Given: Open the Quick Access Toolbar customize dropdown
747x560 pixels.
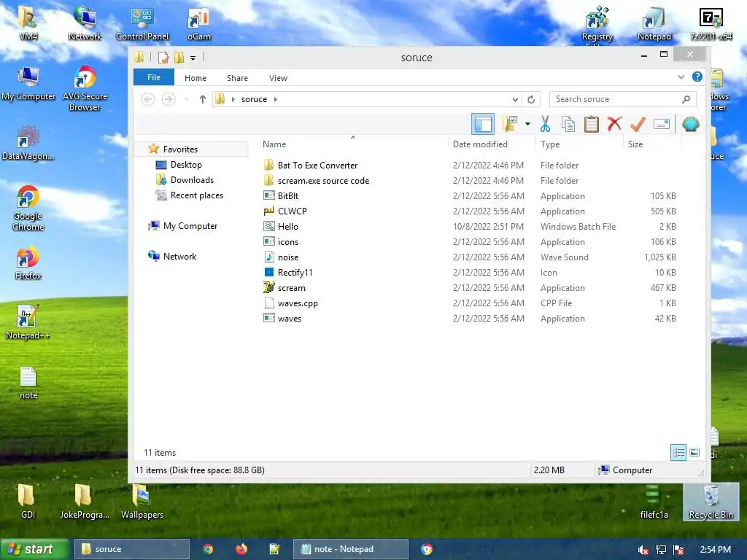Looking at the screenshot, I should [x=193, y=58].
